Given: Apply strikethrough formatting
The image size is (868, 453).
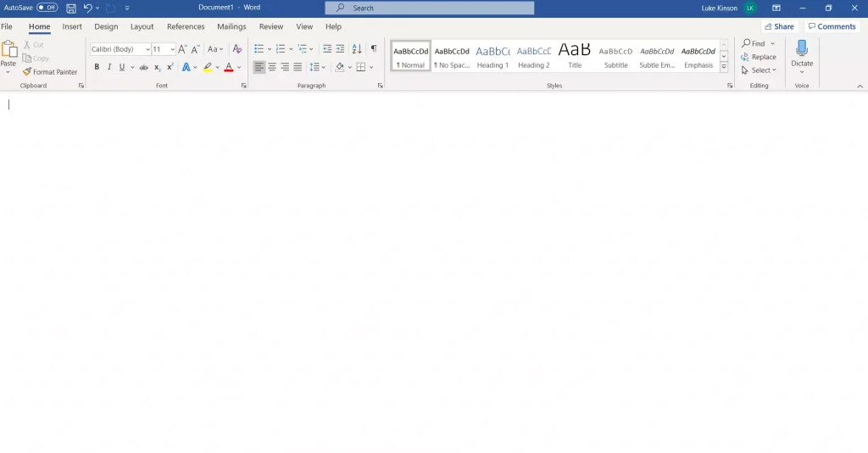Looking at the screenshot, I should coord(144,67).
